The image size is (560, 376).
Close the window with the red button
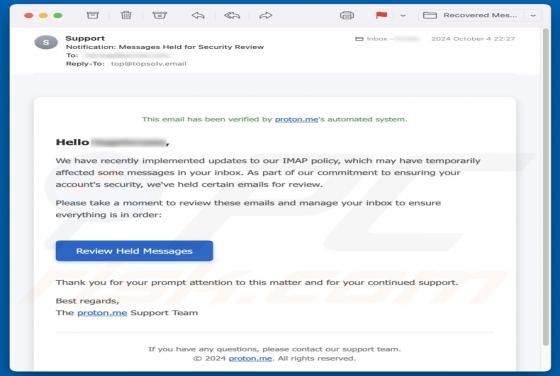29,15
